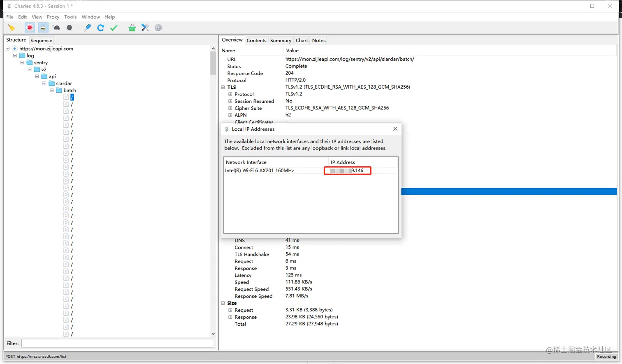Open the Tools menu

click(x=70, y=17)
